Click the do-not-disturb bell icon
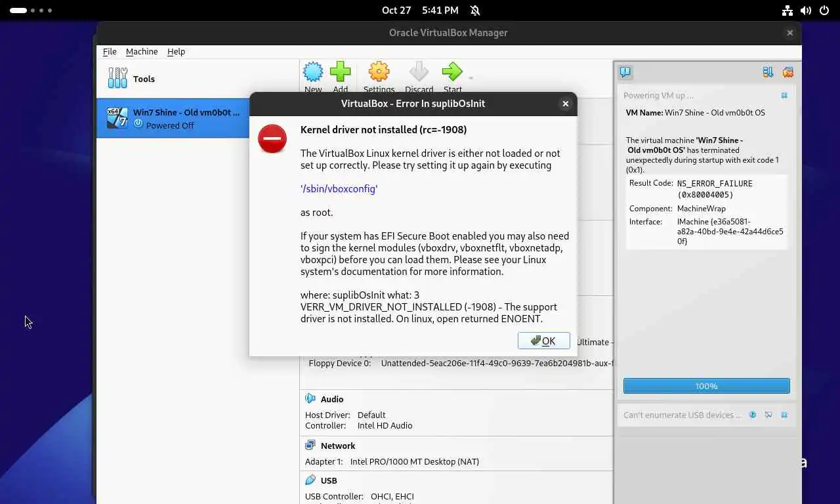This screenshot has width=840, height=504. click(475, 10)
